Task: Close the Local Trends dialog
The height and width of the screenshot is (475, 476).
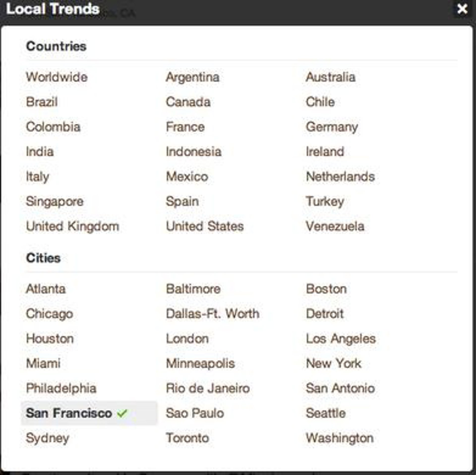Action: point(462,9)
